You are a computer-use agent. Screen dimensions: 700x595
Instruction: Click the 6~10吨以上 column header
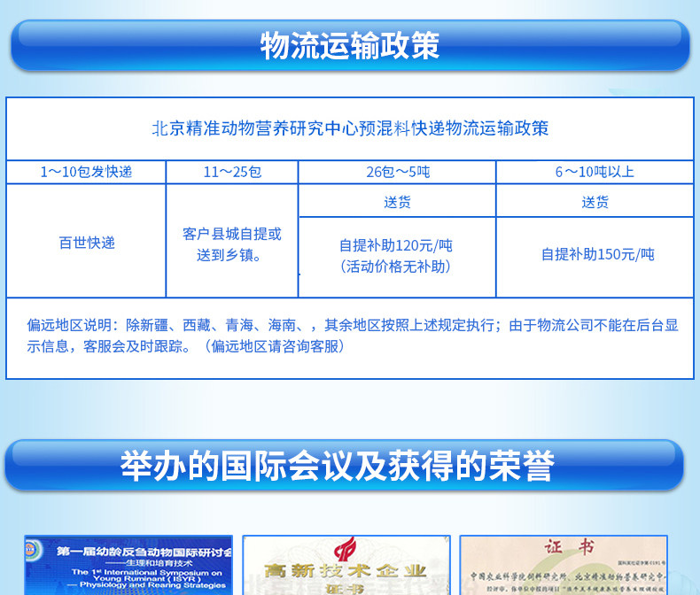point(595,172)
